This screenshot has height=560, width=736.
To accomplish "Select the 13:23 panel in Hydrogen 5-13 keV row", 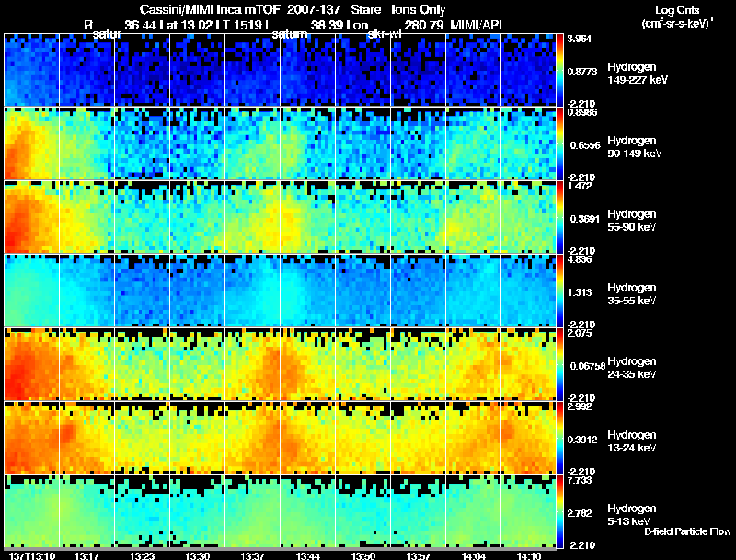I will point(143,511).
